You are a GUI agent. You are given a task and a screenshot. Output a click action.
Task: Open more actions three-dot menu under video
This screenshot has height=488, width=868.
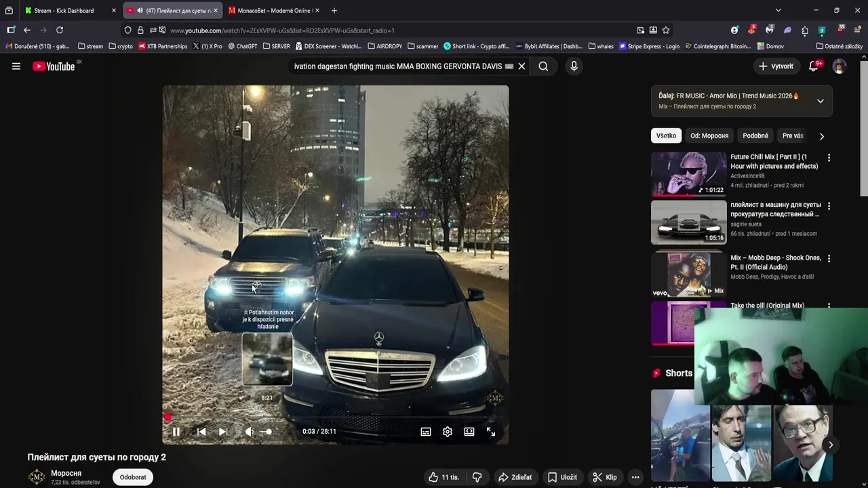(x=635, y=477)
